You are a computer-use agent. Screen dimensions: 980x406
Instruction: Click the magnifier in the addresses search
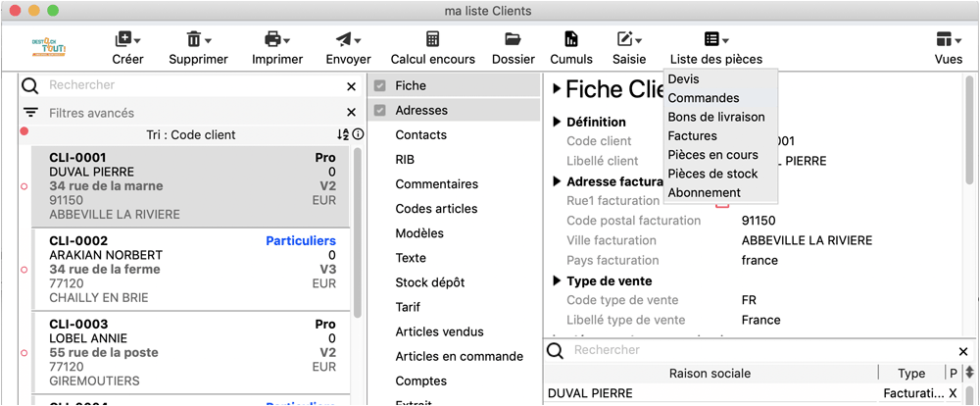[555, 351]
